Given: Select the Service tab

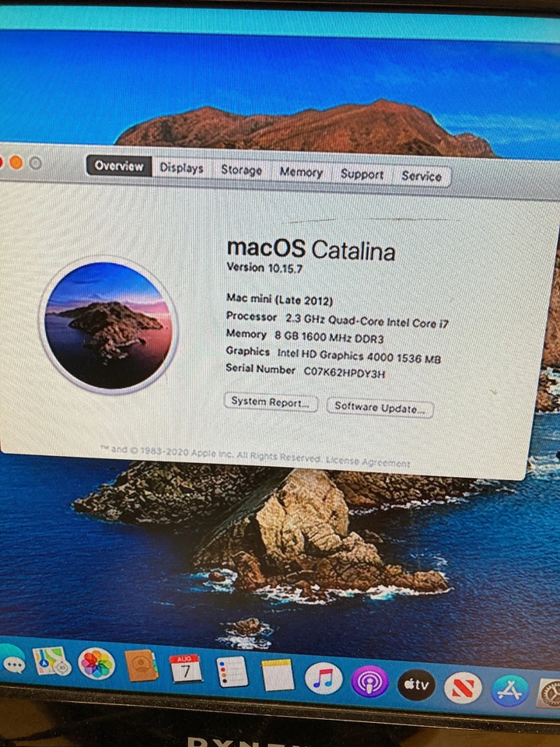Looking at the screenshot, I should (422, 177).
